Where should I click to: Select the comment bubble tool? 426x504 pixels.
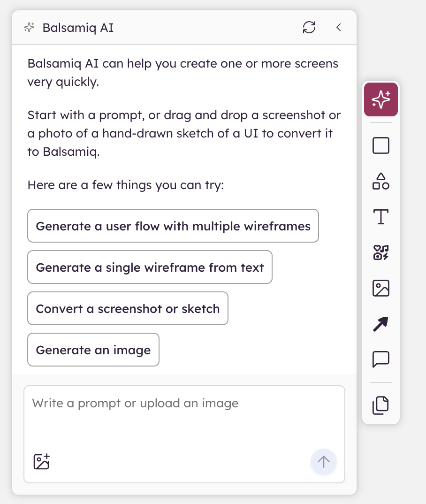380,359
